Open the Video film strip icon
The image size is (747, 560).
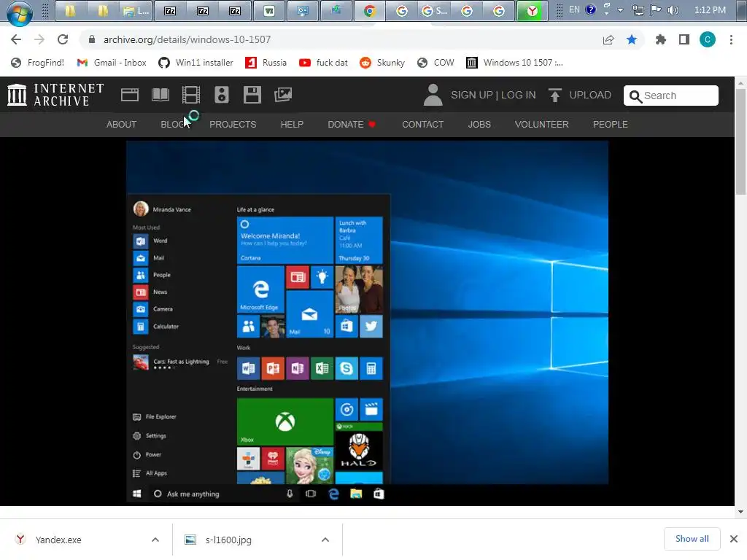pos(190,95)
